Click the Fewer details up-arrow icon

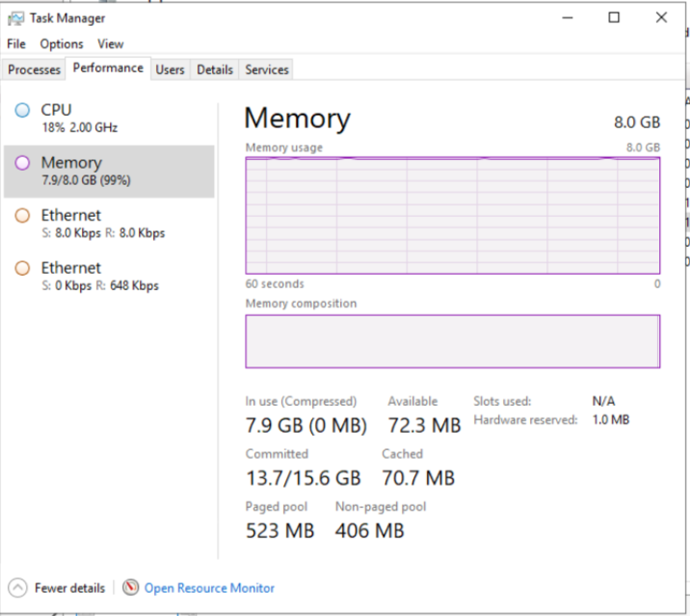(17, 588)
